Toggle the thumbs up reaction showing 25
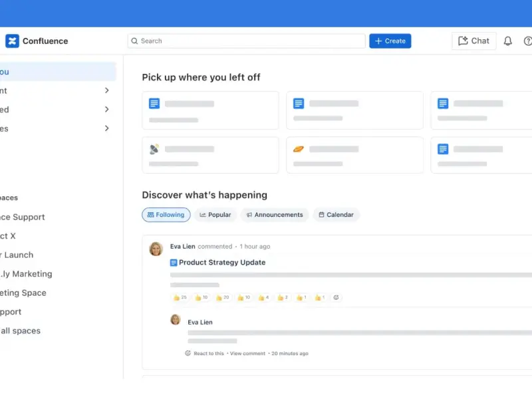This screenshot has height=399, width=532. coord(180,297)
